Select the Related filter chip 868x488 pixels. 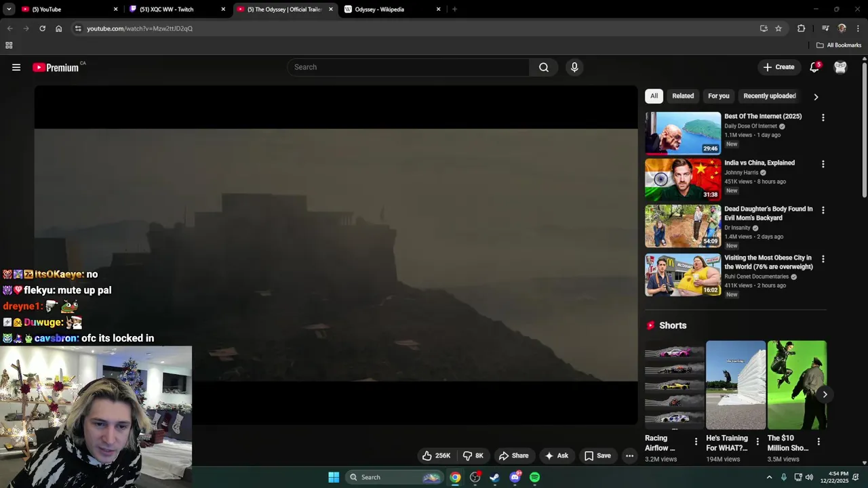pyautogui.click(x=683, y=96)
